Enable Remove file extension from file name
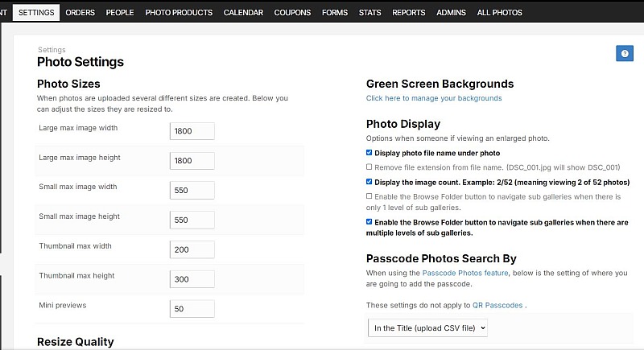Viewport: 644px width, 350px height. pos(369,167)
